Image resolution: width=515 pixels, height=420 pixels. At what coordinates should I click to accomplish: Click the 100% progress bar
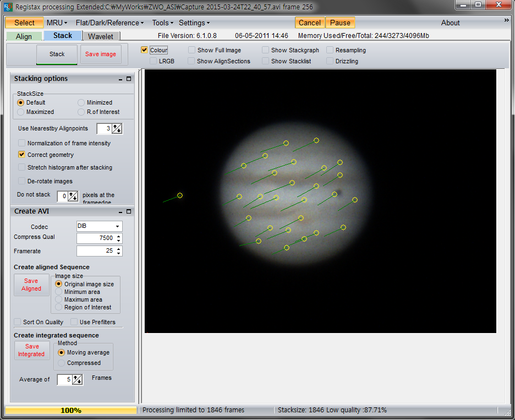[x=71, y=410]
